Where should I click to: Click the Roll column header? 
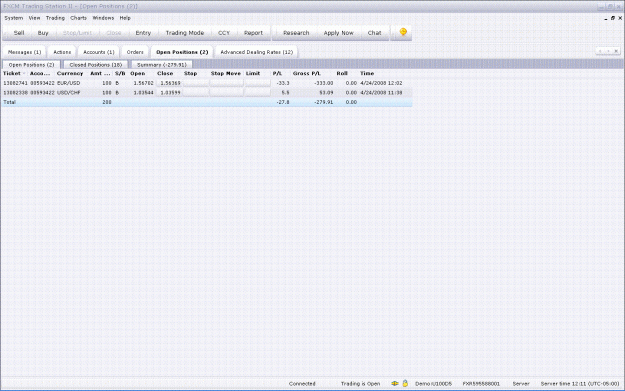[x=342, y=74]
